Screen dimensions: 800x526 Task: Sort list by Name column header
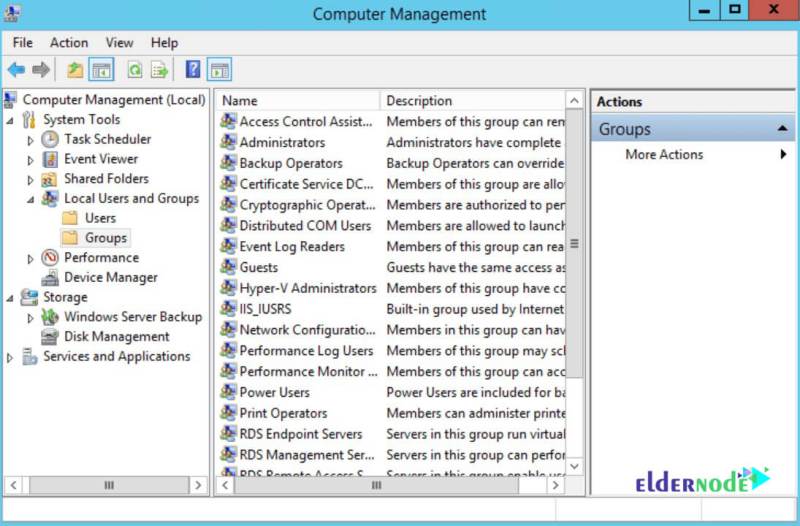click(298, 101)
